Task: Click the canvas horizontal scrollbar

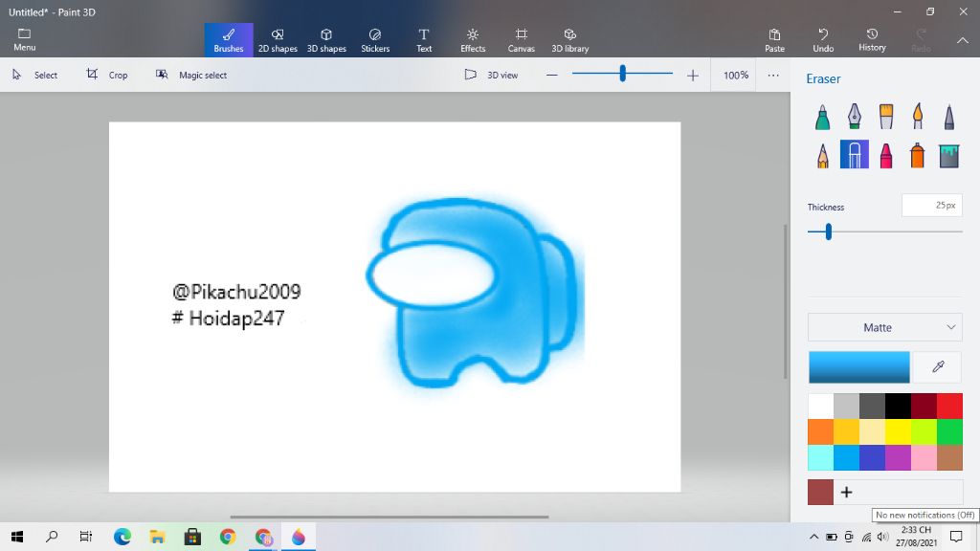Action: tap(390, 517)
